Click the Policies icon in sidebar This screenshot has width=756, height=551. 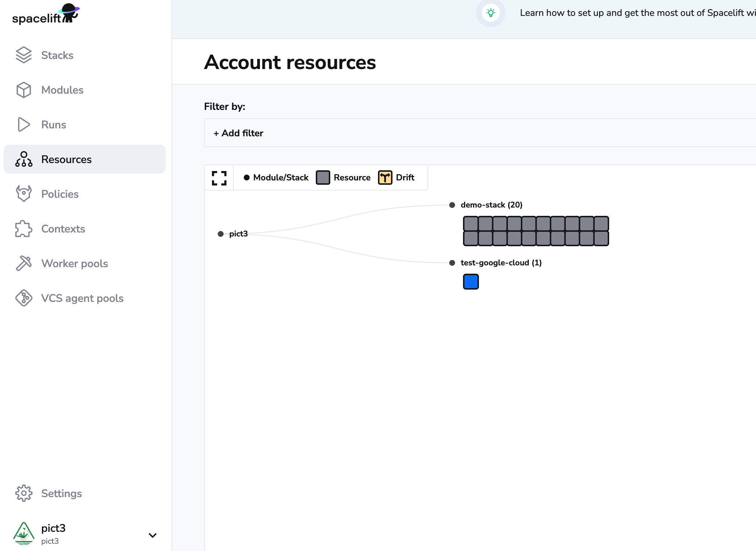pyautogui.click(x=24, y=194)
